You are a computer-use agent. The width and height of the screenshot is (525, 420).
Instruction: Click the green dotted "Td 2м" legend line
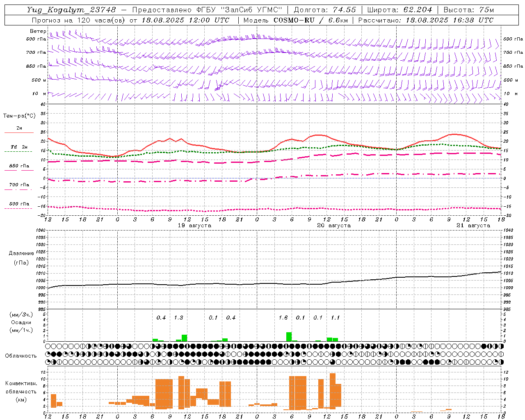(x=18, y=151)
